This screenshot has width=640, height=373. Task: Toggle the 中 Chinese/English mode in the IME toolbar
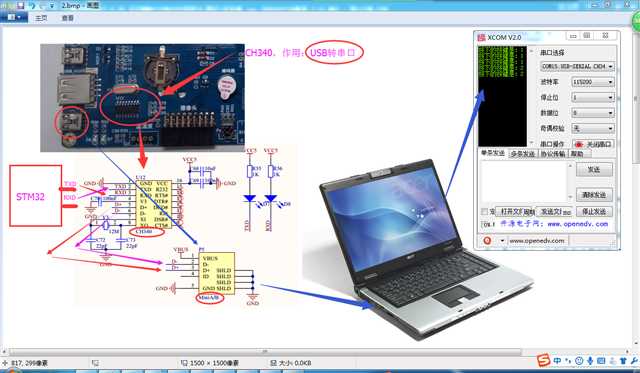(558, 361)
